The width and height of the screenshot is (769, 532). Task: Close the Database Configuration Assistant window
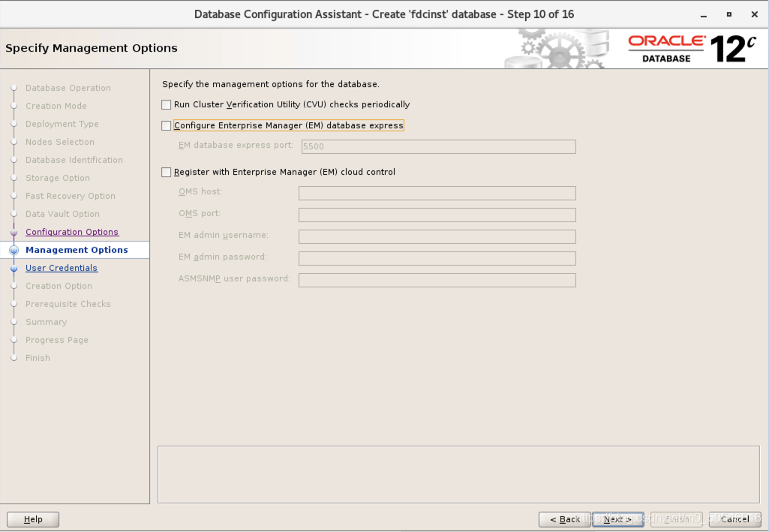(x=755, y=15)
